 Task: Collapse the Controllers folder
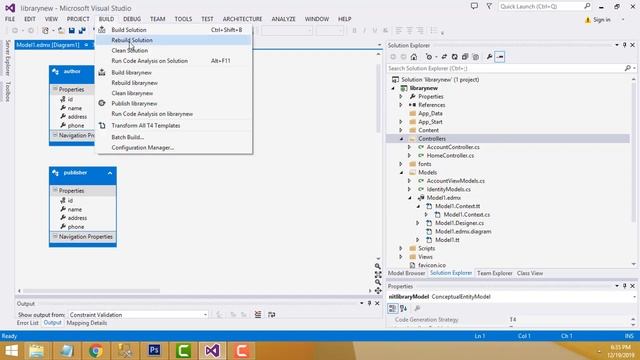coord(401,139)
